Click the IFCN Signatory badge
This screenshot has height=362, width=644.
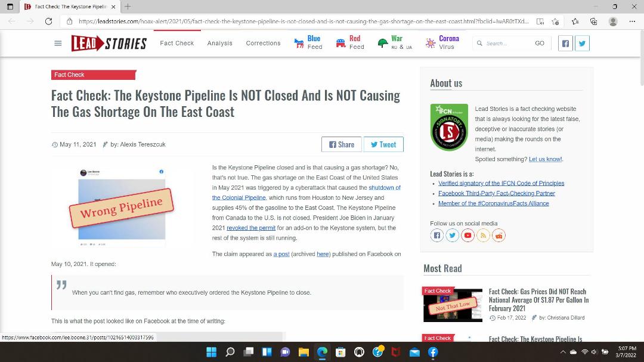(449, 127)
